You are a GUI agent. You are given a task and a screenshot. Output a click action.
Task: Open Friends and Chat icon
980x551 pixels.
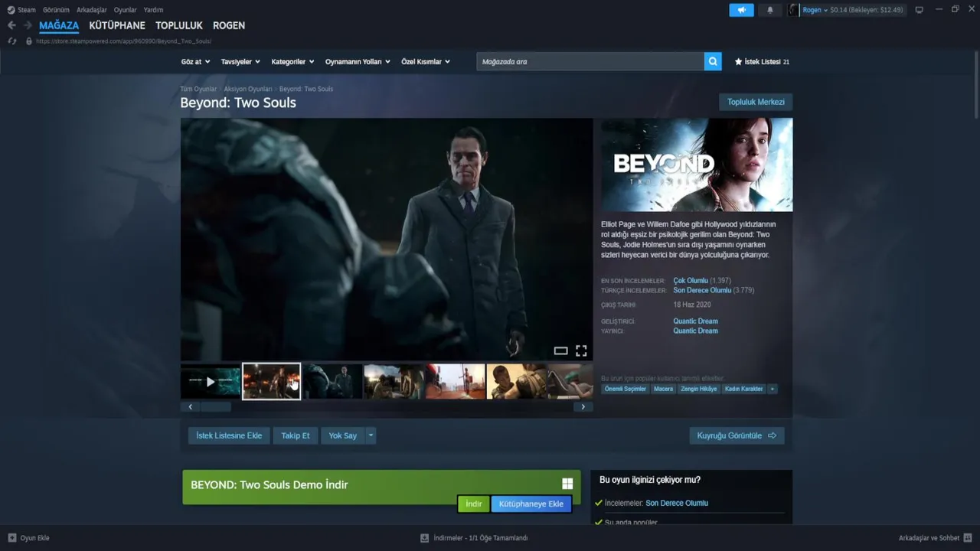click(x=968, y=538)
